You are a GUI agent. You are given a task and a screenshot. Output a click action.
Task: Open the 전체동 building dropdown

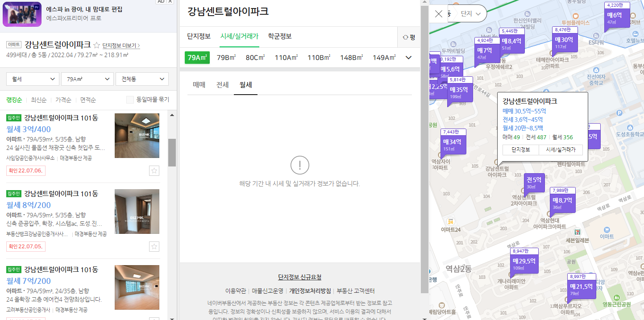(x=142, y=79)
